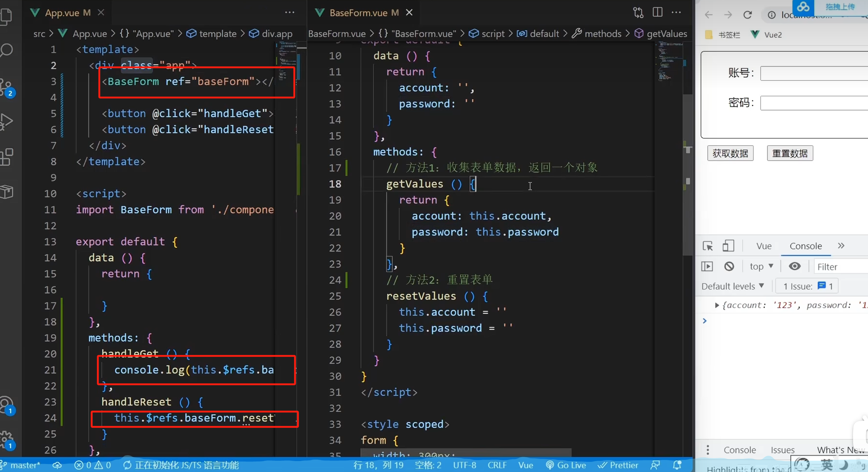Click split editor right icon

click(657, 12)
